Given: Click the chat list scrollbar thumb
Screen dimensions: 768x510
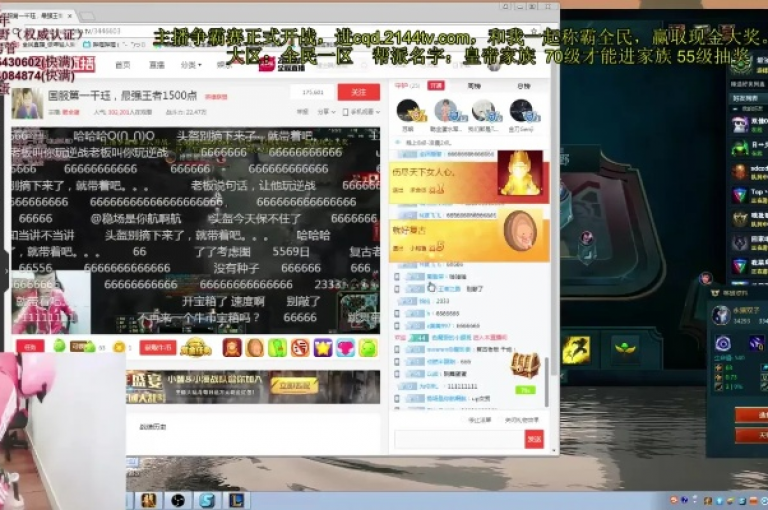Looking at the screenshot, I should 547,382.
